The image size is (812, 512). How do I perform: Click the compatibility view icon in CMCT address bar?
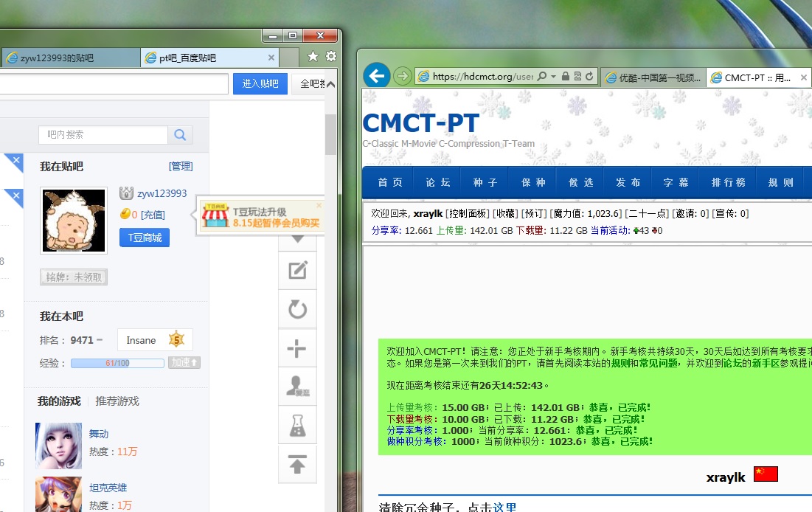point(577,76)
